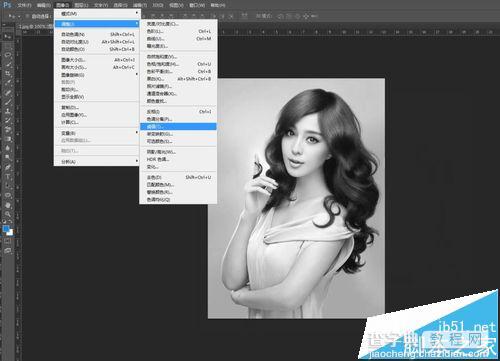The height and width of the screenshot is (361, 500).
Task: Choose HDR 色调 adjustment
Action: [178, 159]
